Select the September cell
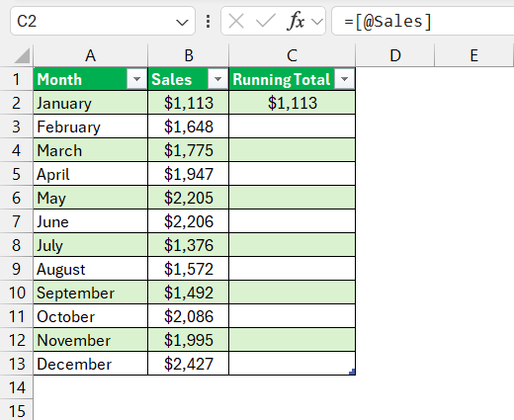The image size is (514, 420). point(91,293)
